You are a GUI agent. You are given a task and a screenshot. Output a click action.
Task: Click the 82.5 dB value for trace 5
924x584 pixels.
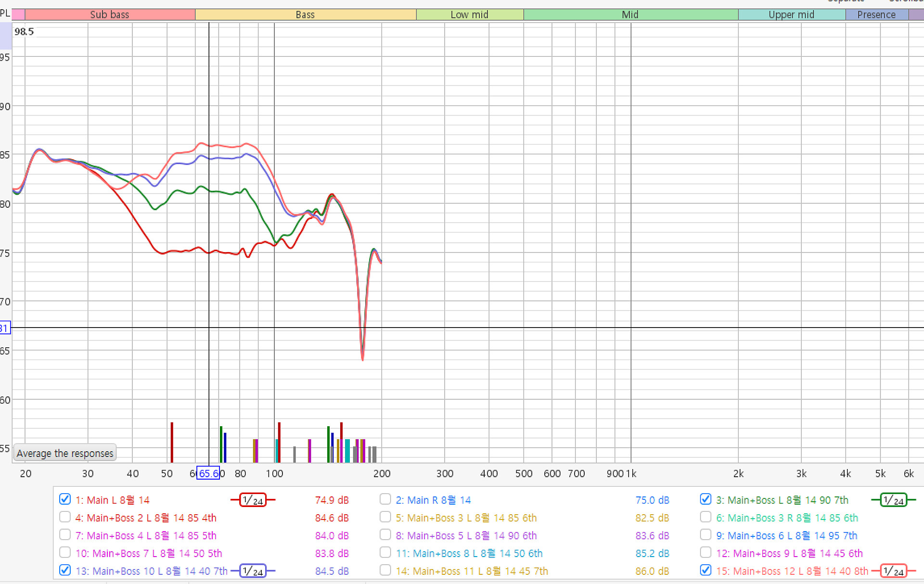(x=652, y=518)
